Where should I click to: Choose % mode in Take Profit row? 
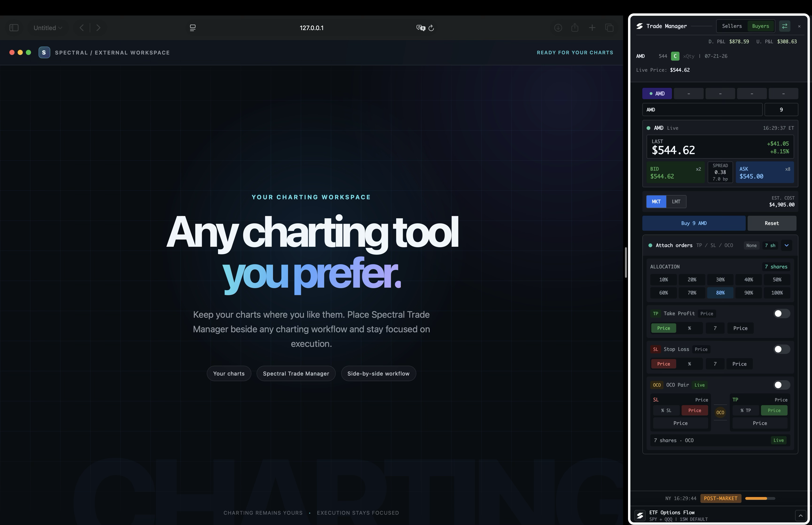689,328
